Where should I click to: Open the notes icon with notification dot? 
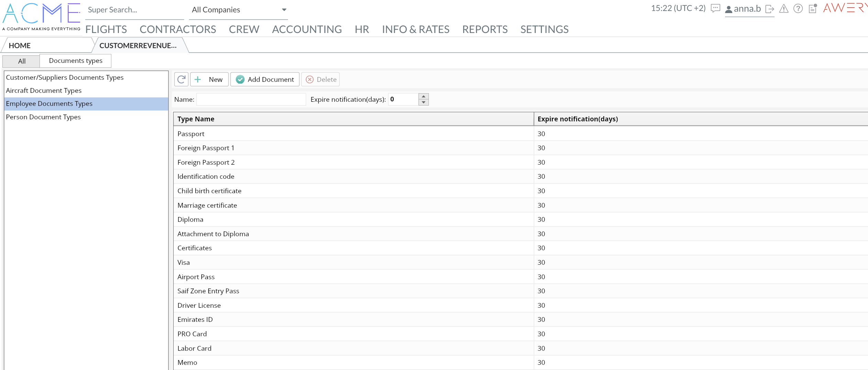(x=813, y=9)
